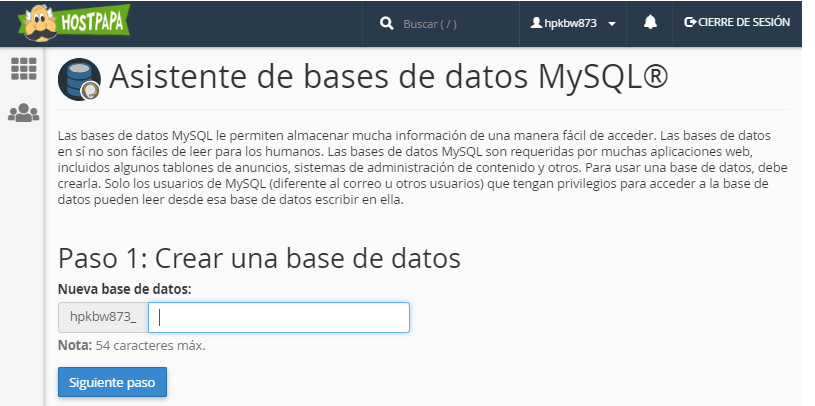Click the CIERRE DE SESIÓN link
The width and height of the screenshot is (815, 406).
[737, 22]
